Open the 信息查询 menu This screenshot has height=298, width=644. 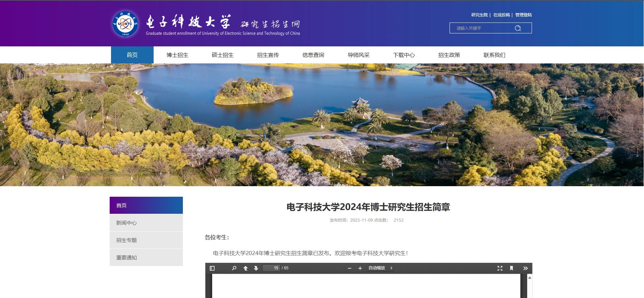click(313, 55)
